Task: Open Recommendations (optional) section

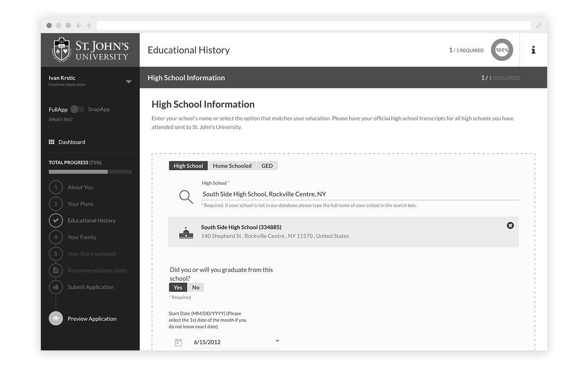Action: (x=99, y=270)
